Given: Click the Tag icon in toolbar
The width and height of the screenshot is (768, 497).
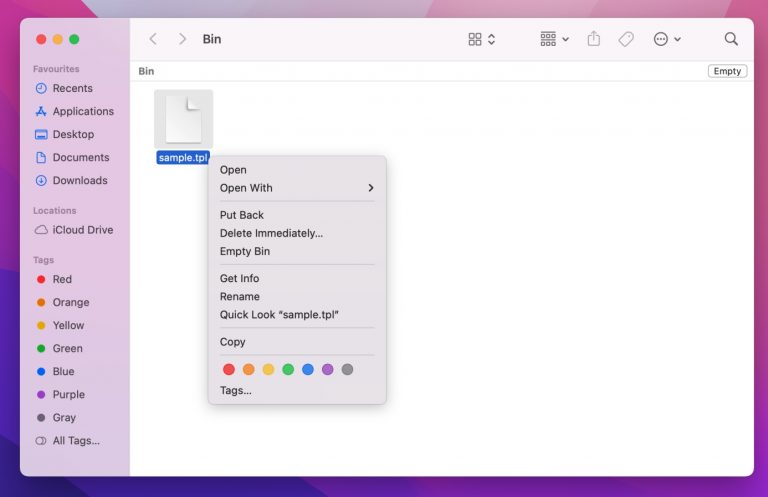Looking at the screenshot, I should tap(626, 39).
